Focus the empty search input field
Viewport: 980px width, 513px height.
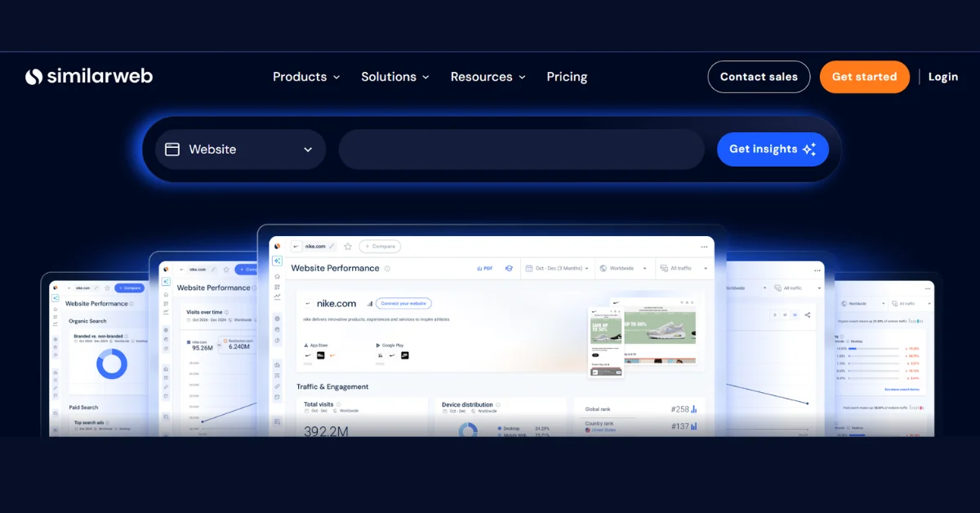point(521,149)
